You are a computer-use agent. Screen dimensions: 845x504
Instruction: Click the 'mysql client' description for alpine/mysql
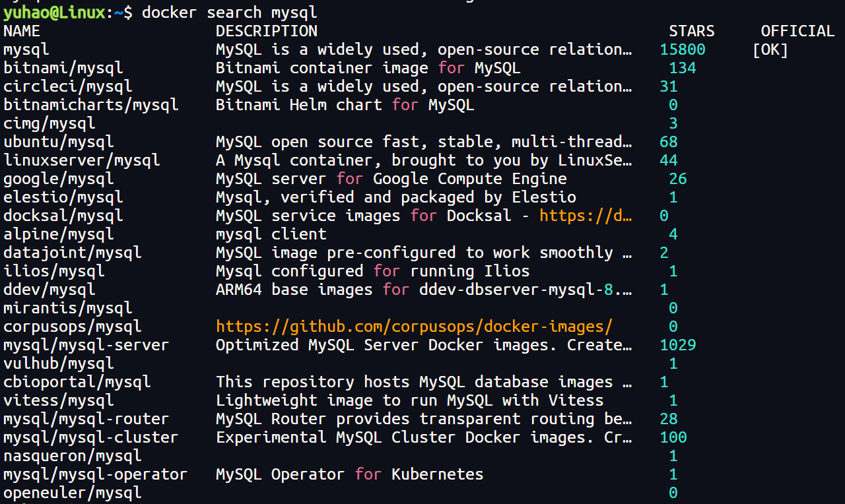click(x=271, y=234)
